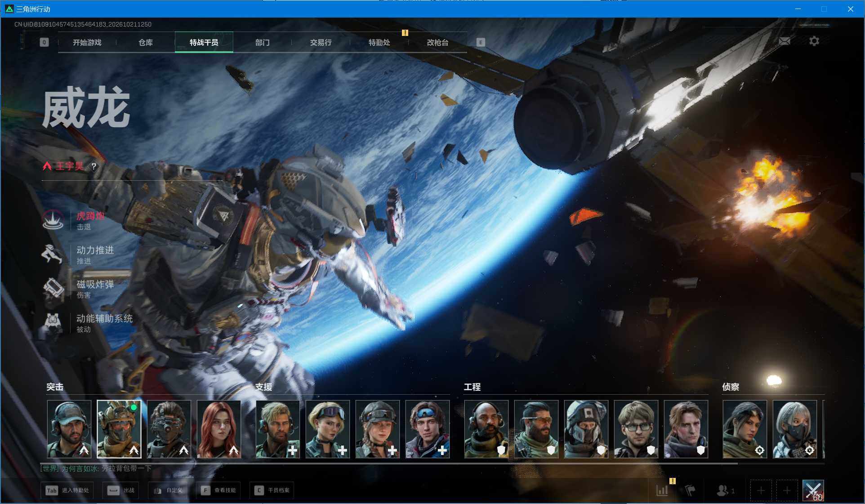Select the 支援 operator with blue goggles
Image resolution: width=865 pixels, height=504 pixels.
point(428,429)
